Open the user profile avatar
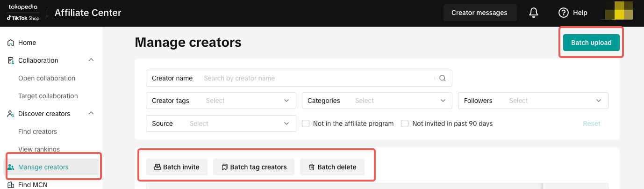 (x=619, y=11)
